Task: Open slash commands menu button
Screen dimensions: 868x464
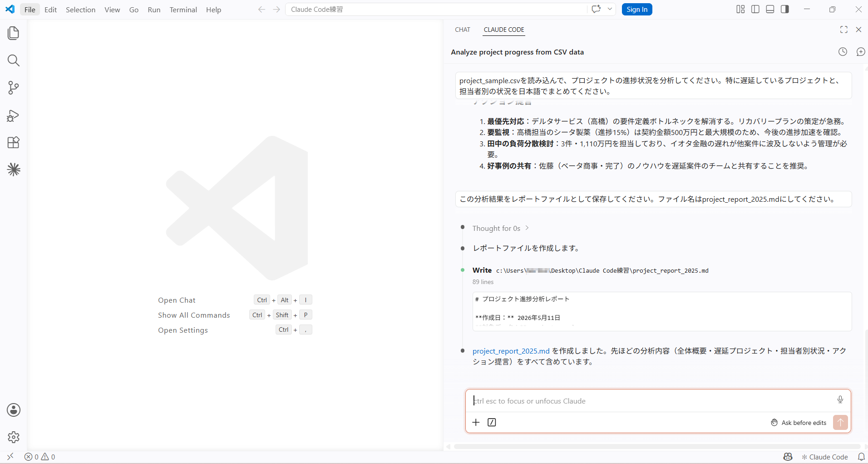Action: (x=492, y=422)
